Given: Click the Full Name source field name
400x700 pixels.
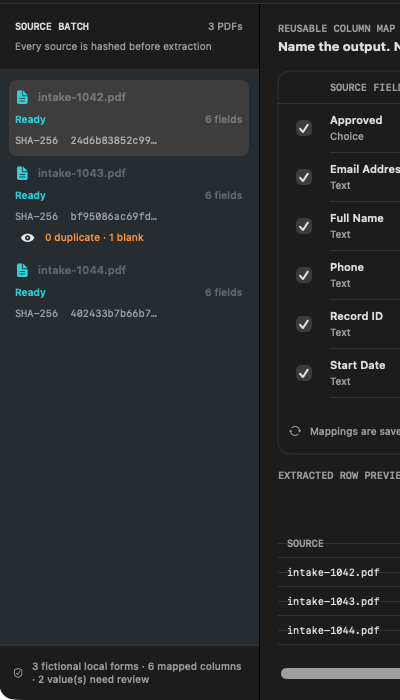Looking at the screenshot, I should pos(357,218).
